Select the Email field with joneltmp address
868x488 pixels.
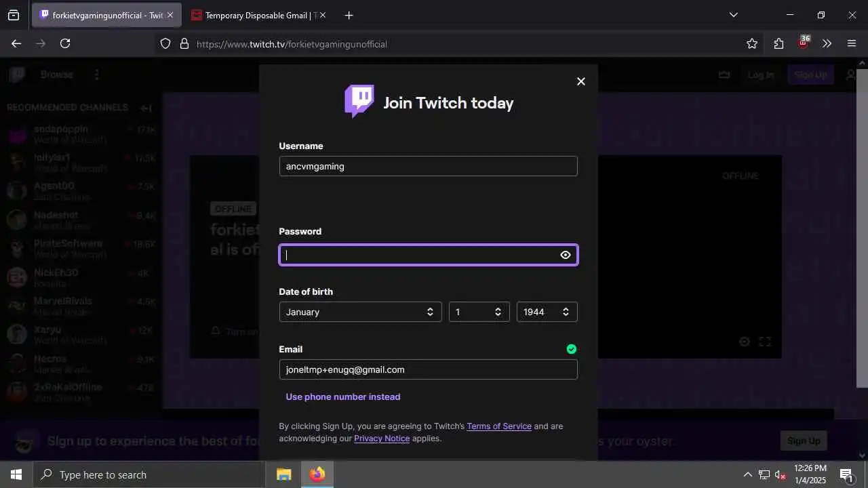pyautogui.click(x=428, y=369)
